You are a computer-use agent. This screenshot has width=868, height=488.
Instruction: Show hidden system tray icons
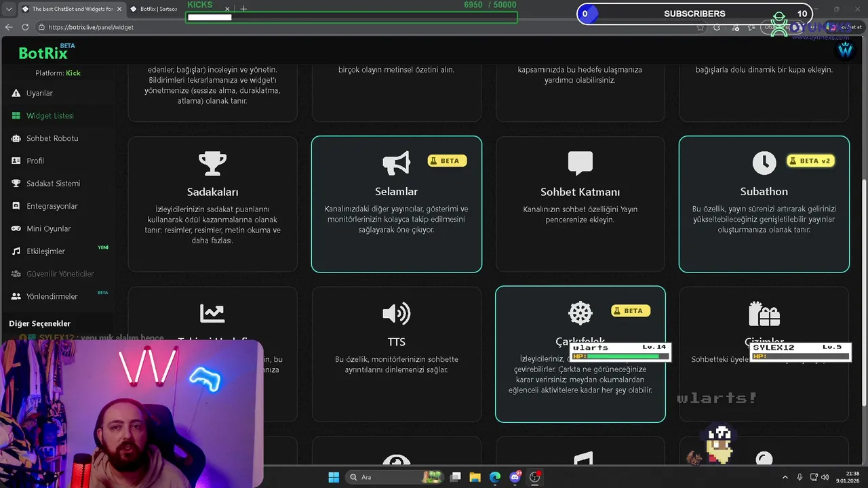click(785, 477)
